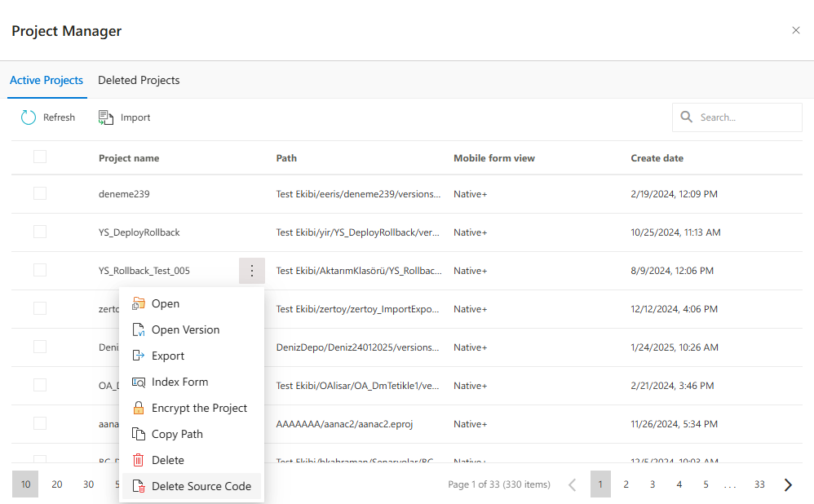
Task: Click the Refresh button label
Action: coord(59,117)
